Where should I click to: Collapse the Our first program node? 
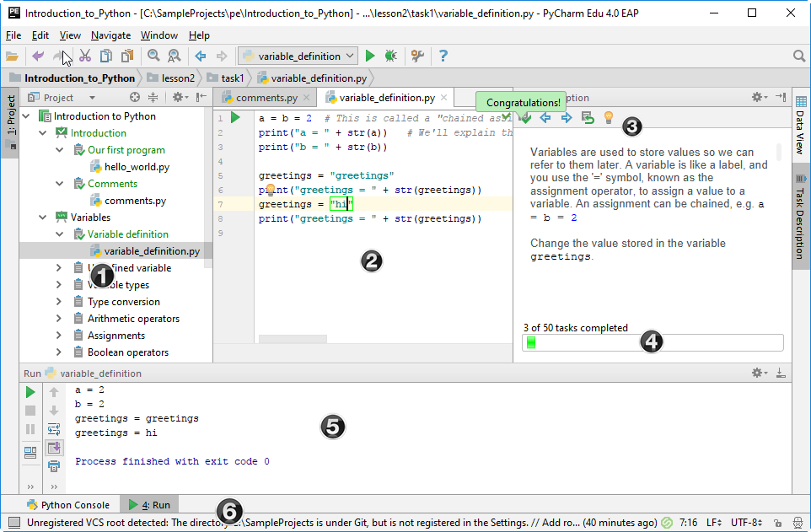click(60, 150)
